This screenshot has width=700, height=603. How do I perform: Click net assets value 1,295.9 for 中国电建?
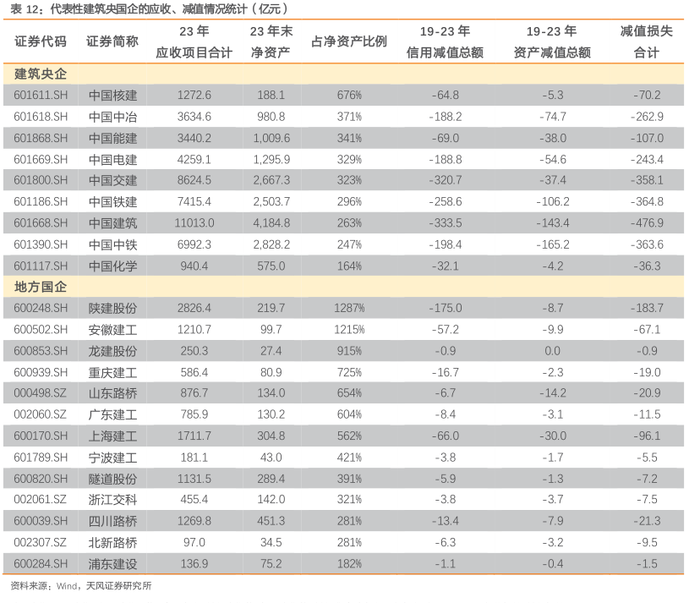tap(271, 160)
